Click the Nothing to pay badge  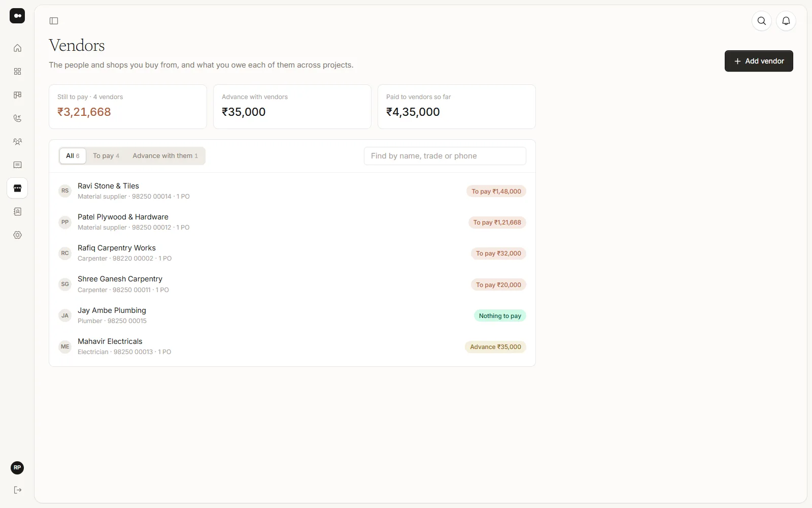point(500,316)
